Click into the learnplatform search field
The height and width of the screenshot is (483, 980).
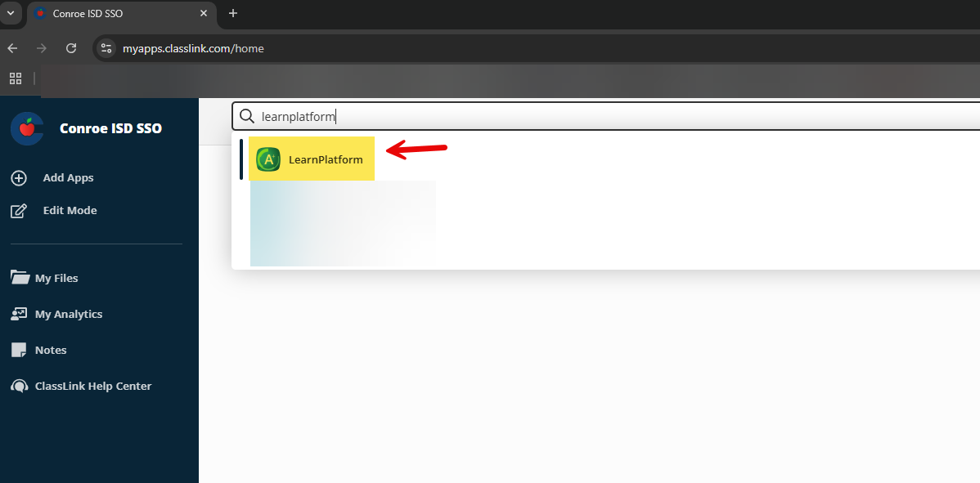pos(573,117)
